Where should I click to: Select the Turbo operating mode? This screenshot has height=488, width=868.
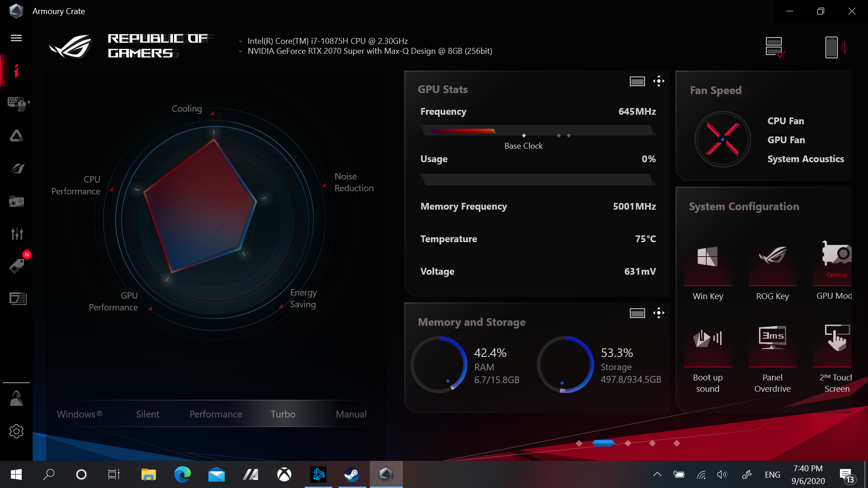point(283,414)
